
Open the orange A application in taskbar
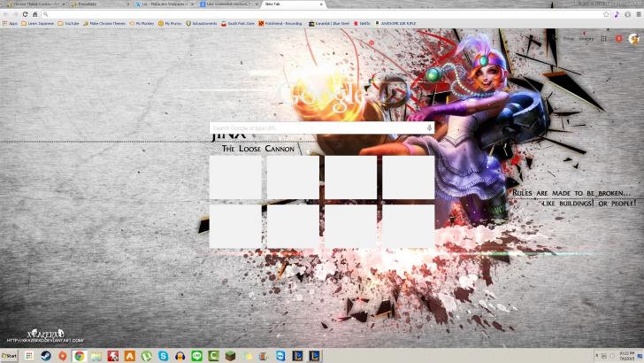click(x=130, y=356)
